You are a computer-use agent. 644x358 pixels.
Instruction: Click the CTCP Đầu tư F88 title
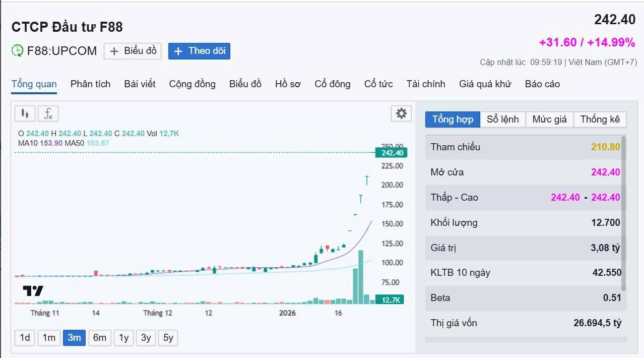(67, 27)
